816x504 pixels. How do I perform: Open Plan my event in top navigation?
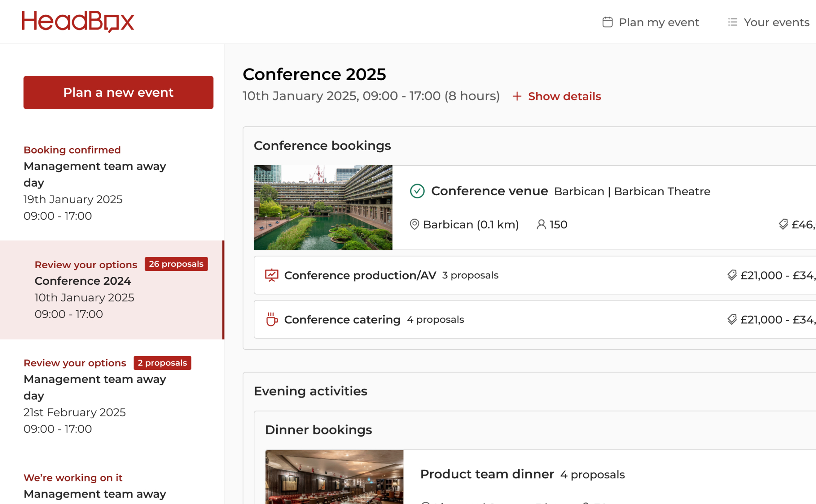click(x=659, y=22)
